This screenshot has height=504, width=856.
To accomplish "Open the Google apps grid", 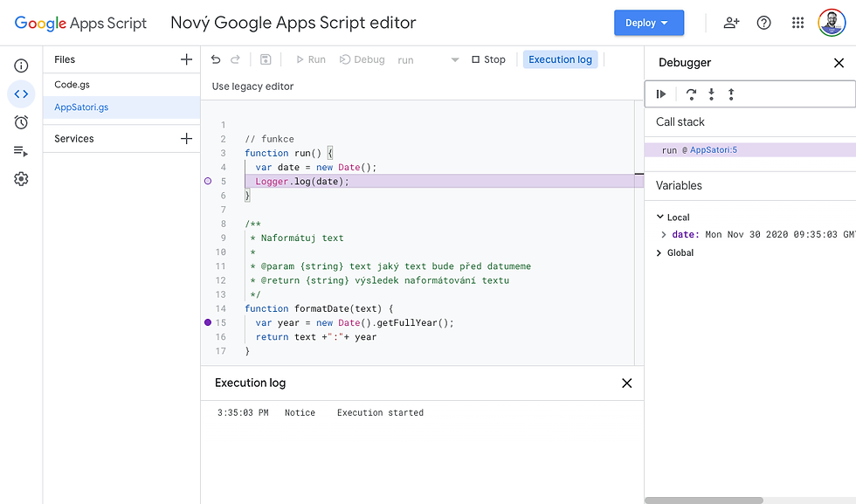I will click(x=797, y=23).
